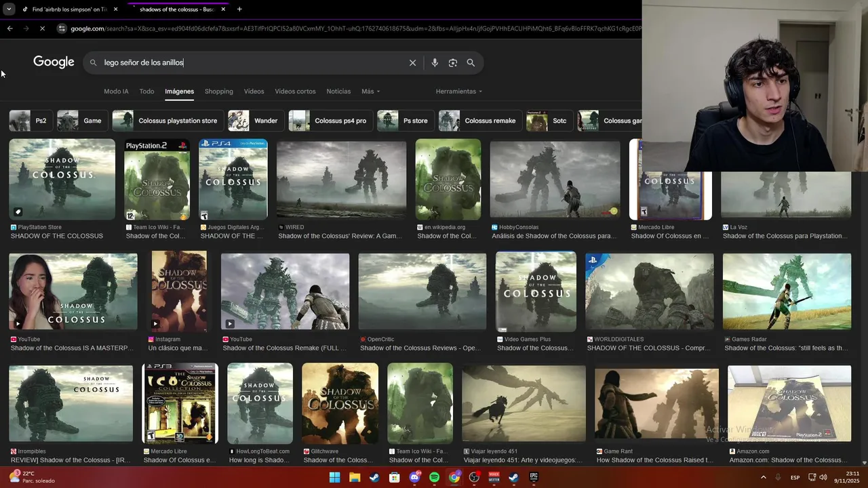Click the La Voz source link
Image resolution: width=868 pixels, height=488 pixels.
point(734,227)
